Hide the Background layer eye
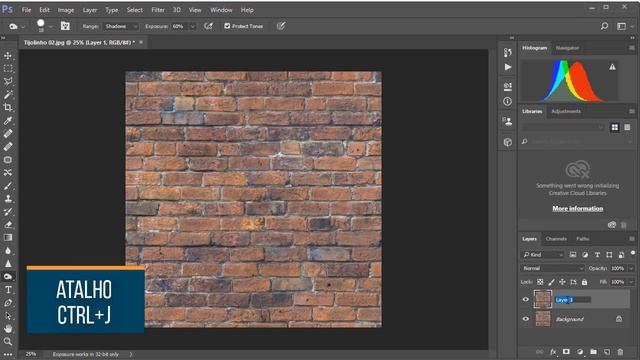This screenshot has height=360, width=640. (x=526, y=319)
